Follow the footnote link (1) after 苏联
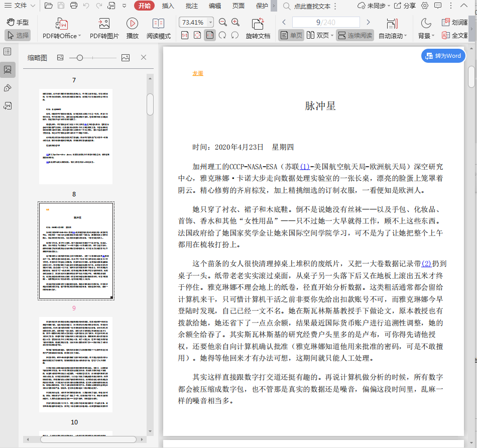 (305, 167)
